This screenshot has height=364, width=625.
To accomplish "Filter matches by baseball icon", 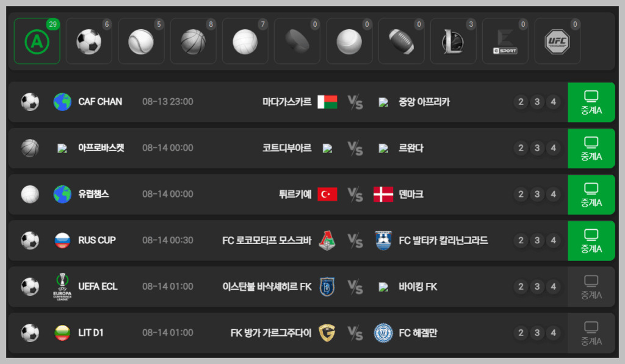I will pyautogui.click(x=141, y=41).
